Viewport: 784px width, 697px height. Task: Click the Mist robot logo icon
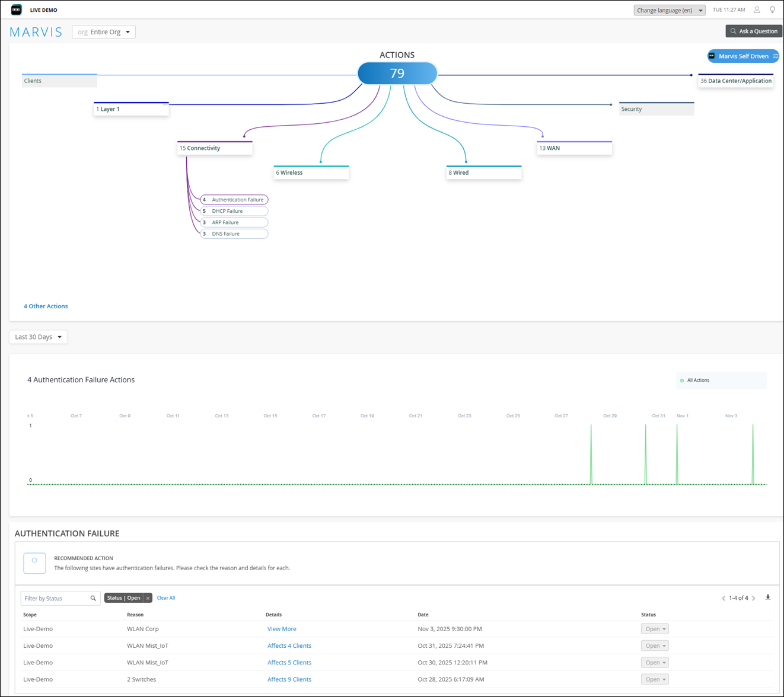(17, 10)
